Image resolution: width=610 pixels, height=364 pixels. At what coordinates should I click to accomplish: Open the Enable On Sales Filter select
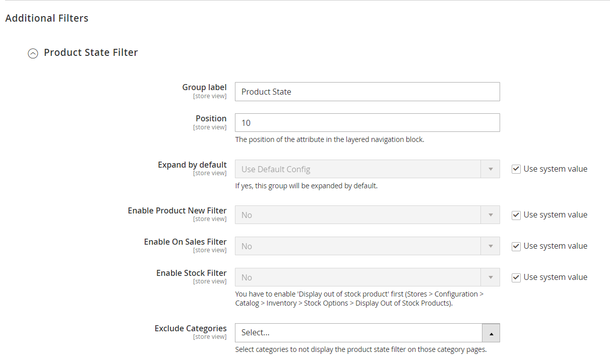[358, 246]
